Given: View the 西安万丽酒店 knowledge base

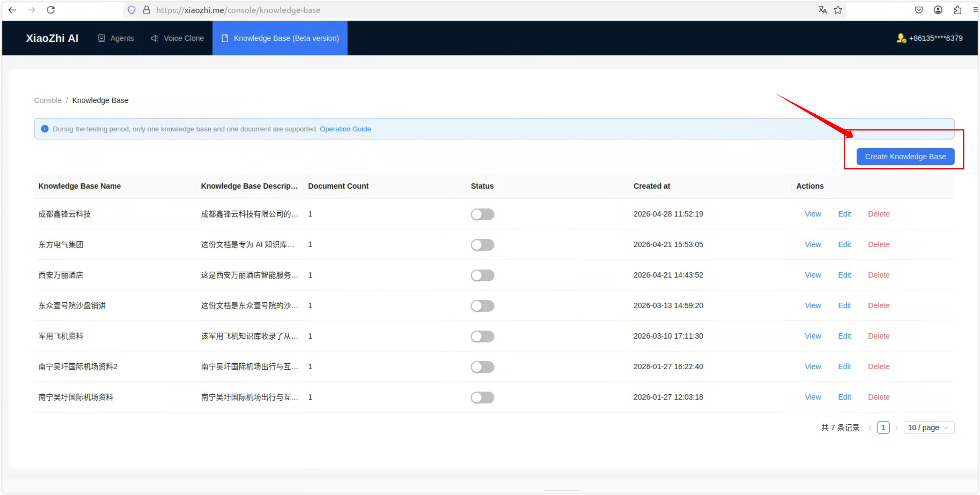Looking at the screenshot, I should pos(812,275).
